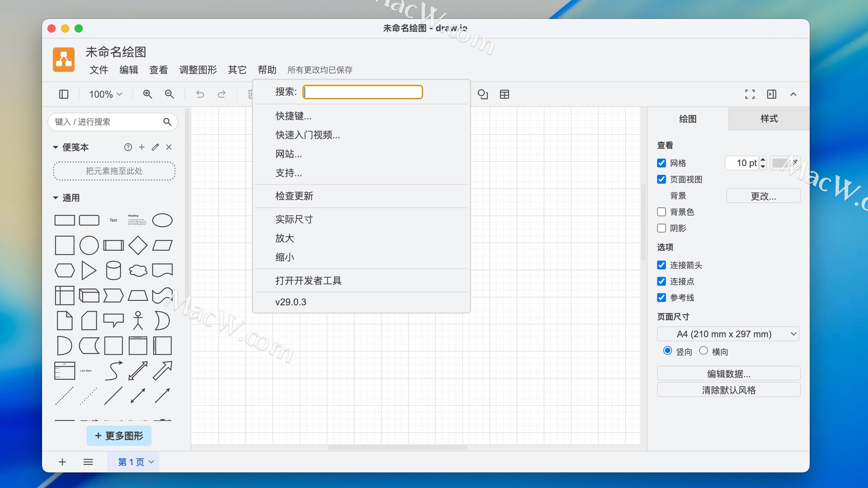Select the diamond shape in palette
This screenshot has width=868, height=488.
pos(137,245)
